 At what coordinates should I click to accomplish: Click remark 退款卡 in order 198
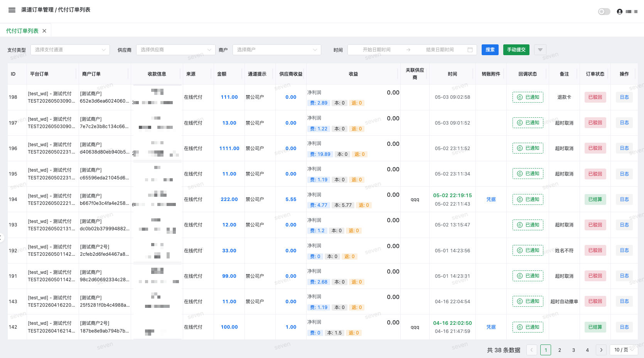click(x=564, y=97)
